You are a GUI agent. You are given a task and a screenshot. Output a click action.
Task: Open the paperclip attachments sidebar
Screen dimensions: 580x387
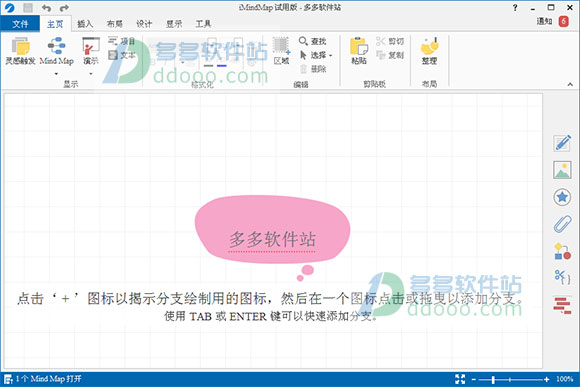pyautogui.click(x=562, y=224)
